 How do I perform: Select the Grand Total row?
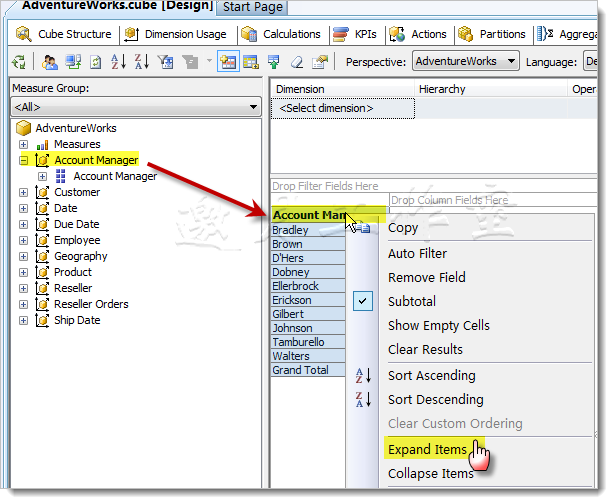pos(308,370)
